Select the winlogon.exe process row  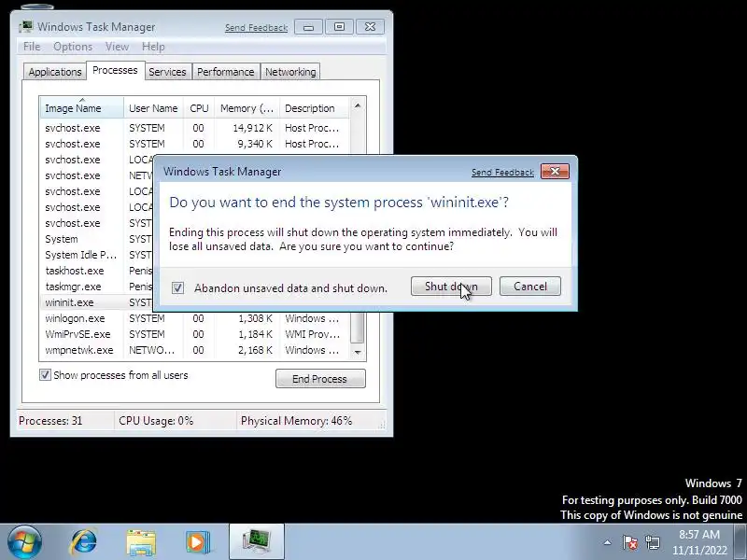[195, 318]
